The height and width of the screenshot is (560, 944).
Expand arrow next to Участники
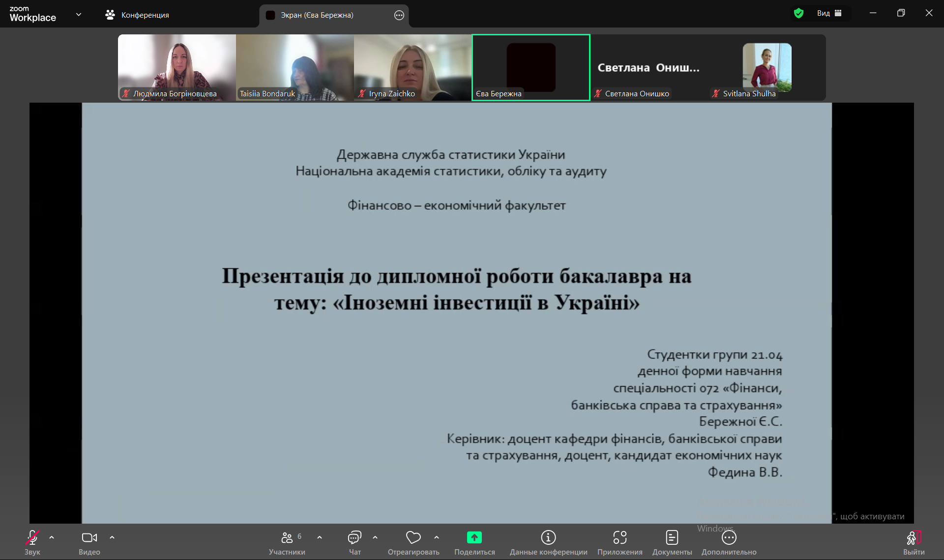[320, 537]
